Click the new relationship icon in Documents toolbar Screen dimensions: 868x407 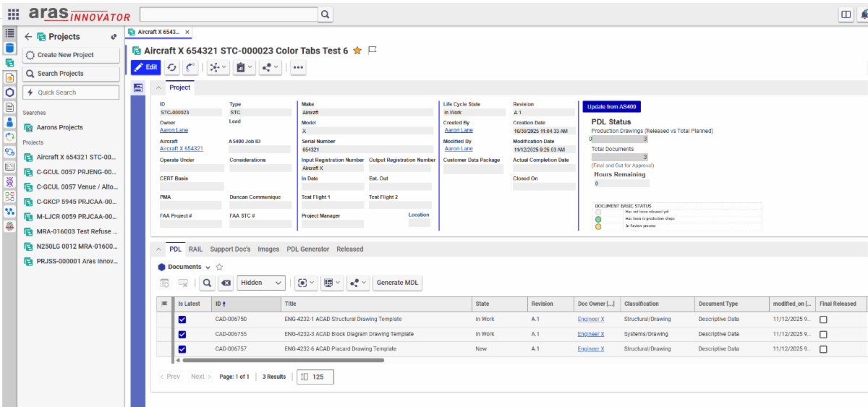[x=165, y=283]
